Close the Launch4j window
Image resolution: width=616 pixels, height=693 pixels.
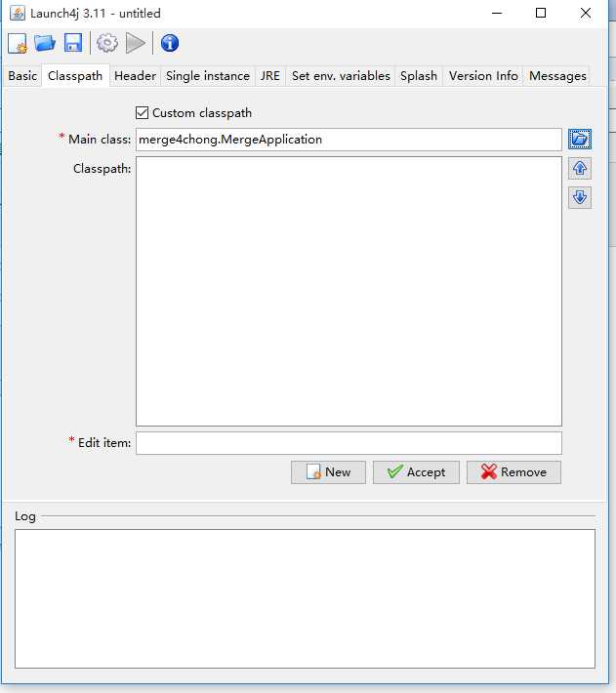click(x=586, y=14)
